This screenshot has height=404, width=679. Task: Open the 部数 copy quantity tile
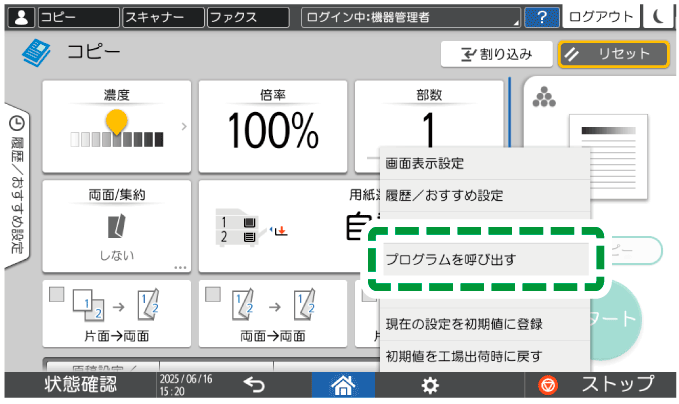pos(429,115)
